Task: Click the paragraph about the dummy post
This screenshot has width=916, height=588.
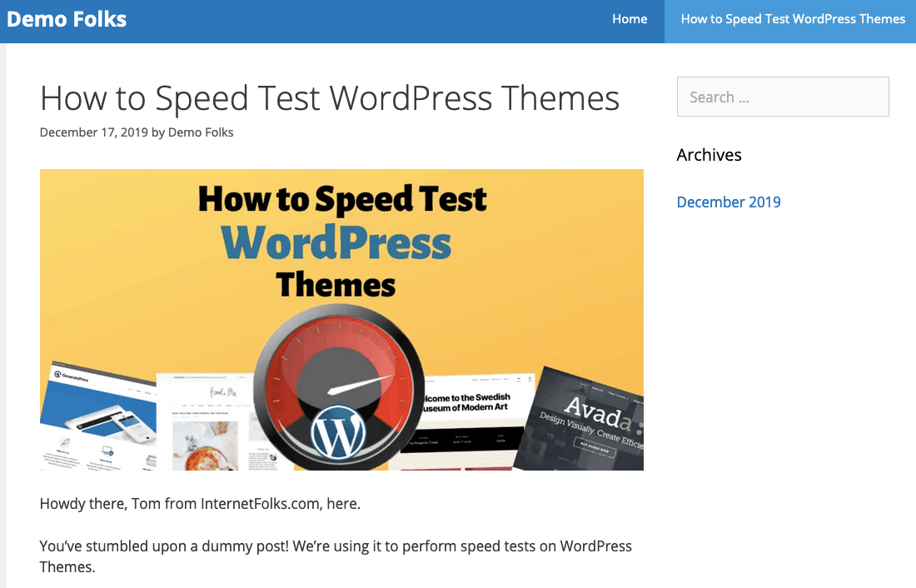Action: coord(336,556)
